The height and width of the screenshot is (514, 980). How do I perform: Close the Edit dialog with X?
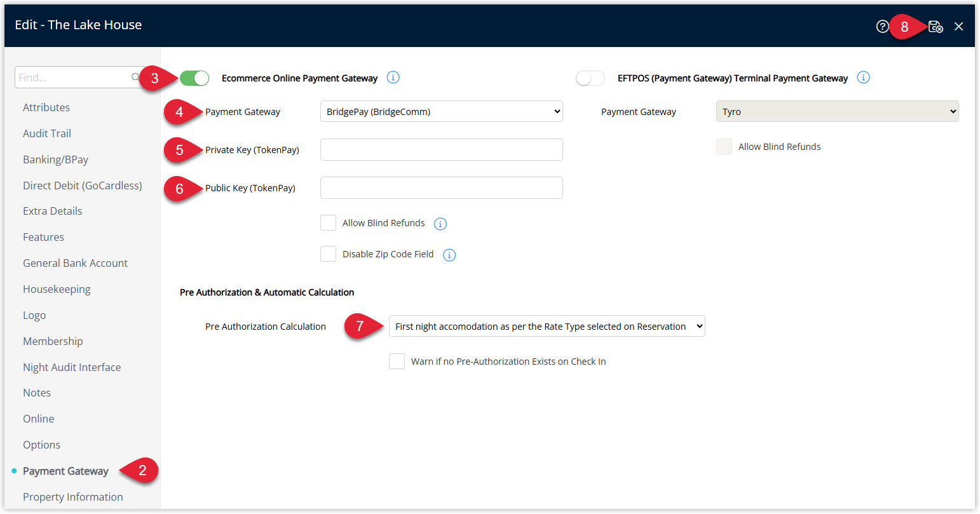(958, 26)
